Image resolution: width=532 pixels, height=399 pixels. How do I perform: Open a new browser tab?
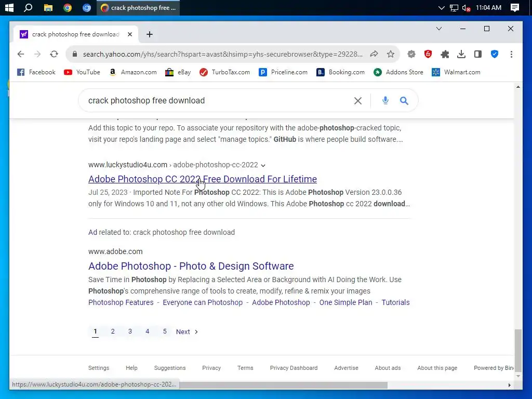click(150, 34)
